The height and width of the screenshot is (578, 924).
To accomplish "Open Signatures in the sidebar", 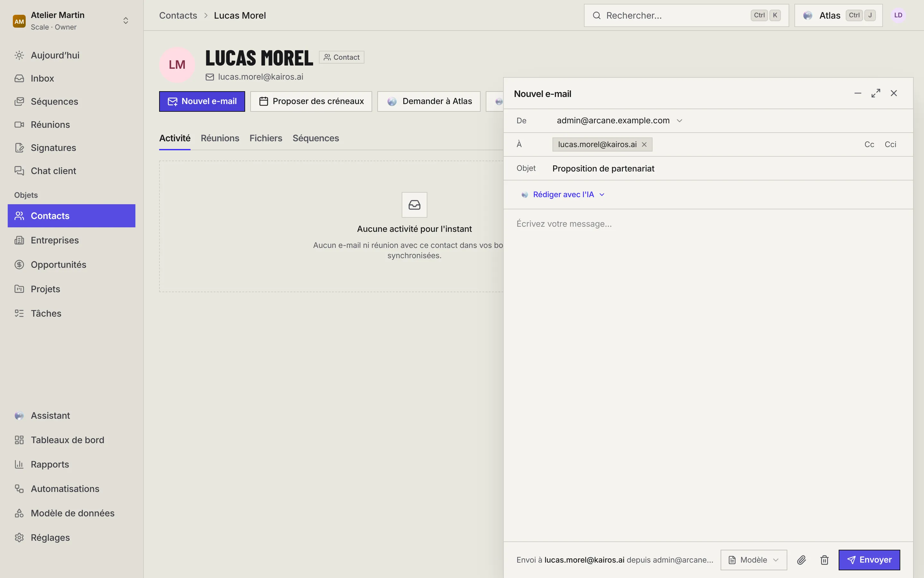I will pos(72,148).
